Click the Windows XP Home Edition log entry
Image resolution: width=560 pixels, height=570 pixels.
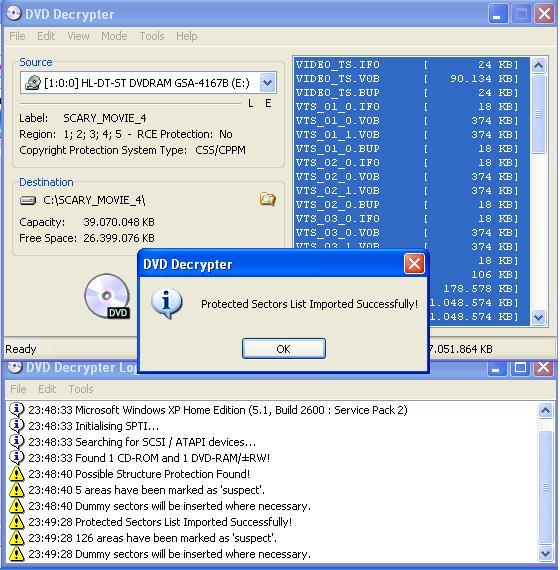[x=218, y=410]
